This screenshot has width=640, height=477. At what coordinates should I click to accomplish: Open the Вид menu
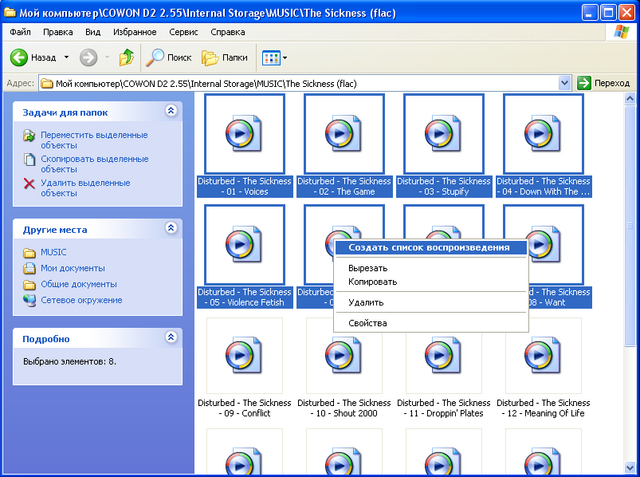(x=93, y=32)
